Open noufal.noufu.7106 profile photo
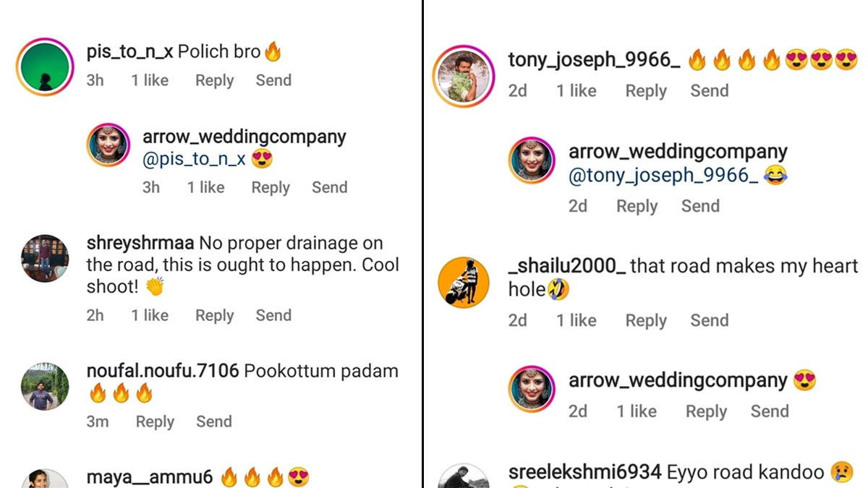Image resolution: width=868 pixels, height=488 pixels. pyautogui.click(x=45, y=386)
